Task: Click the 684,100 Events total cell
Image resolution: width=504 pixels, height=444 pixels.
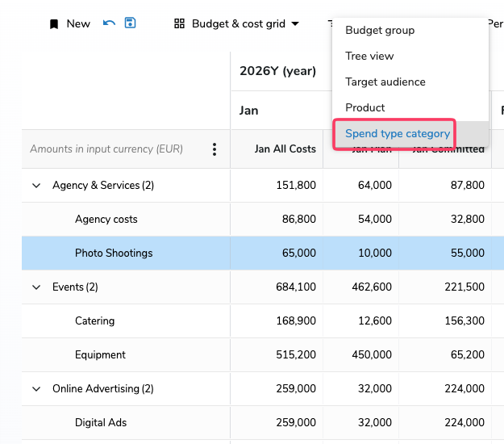Action: pos(277,287)
